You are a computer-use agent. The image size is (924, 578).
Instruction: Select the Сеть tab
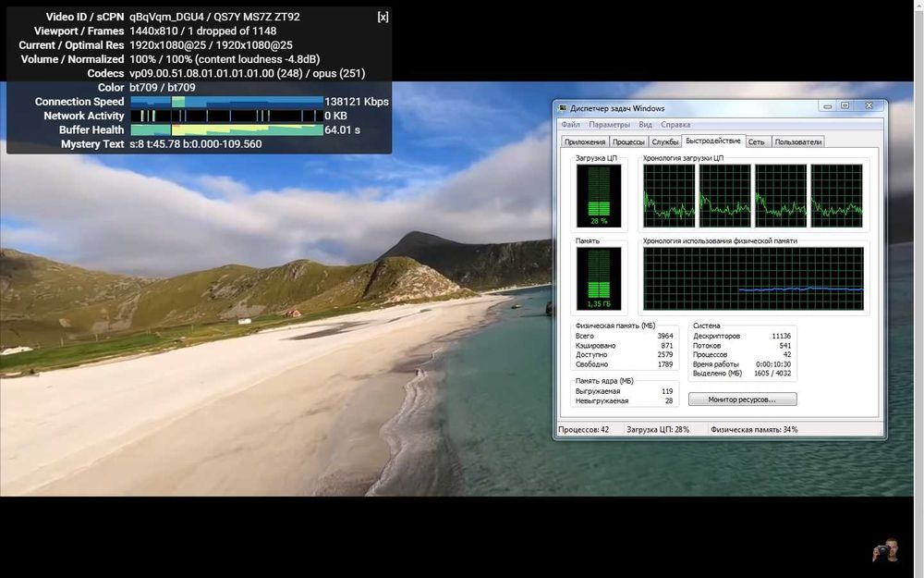point(756,141)
